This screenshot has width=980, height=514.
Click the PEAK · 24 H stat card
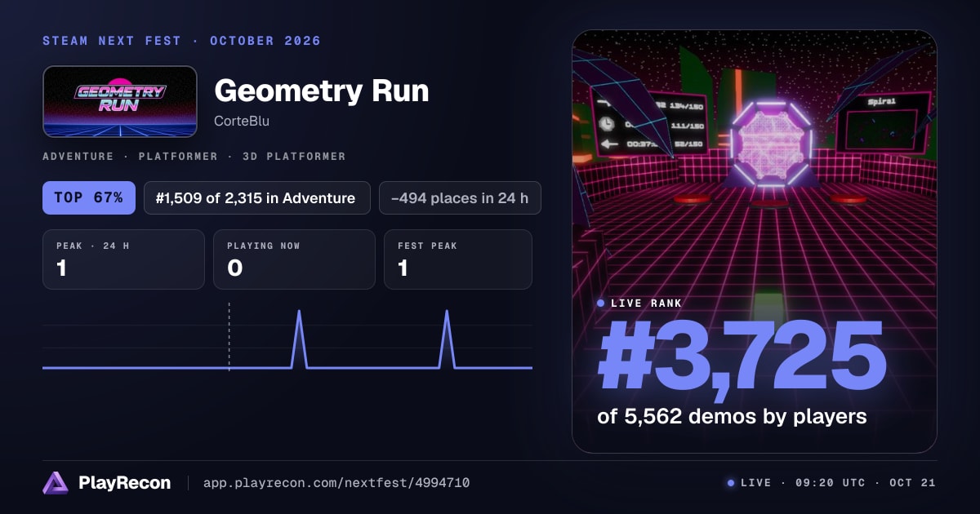pos(123,259)
